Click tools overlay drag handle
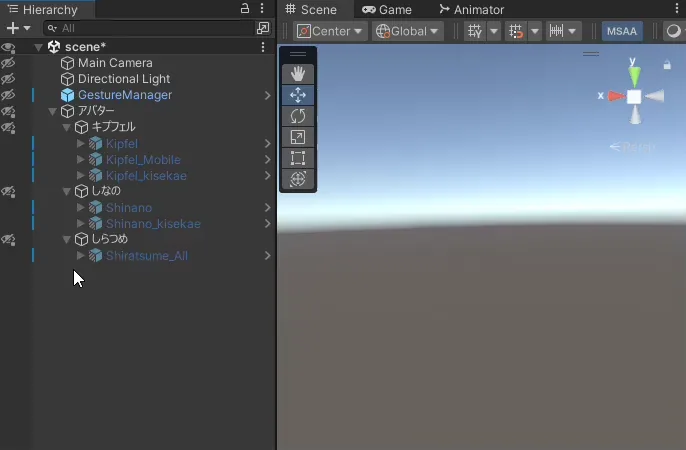The width and height of the screenshot is (686, 450). tap(298, 54)
